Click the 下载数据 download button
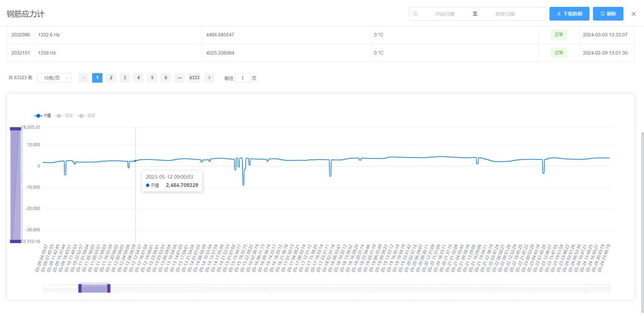 coord(569,14)
